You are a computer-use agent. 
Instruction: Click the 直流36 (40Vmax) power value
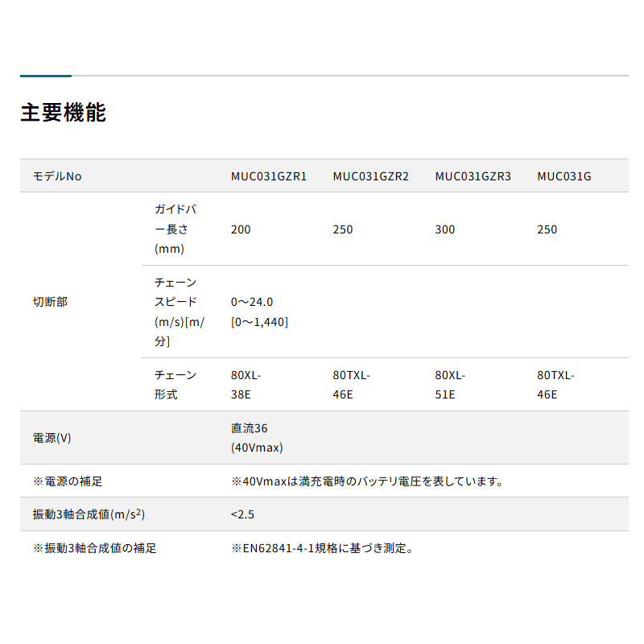point(257,439)
